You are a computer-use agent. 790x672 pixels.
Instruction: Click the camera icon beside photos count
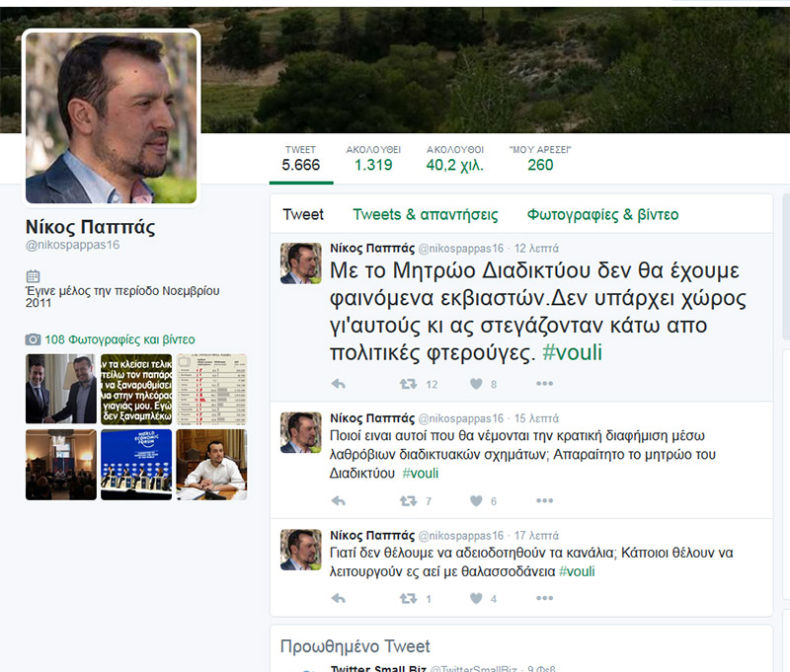(x=33, y=338)
